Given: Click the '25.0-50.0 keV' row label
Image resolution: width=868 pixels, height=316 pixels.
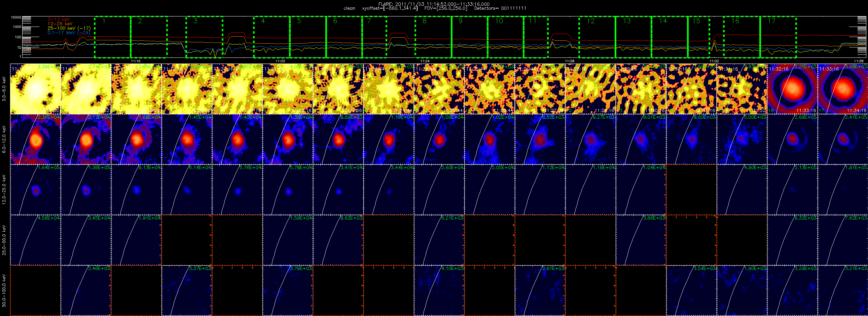Looking at the screenshot, I should [4, 240].
